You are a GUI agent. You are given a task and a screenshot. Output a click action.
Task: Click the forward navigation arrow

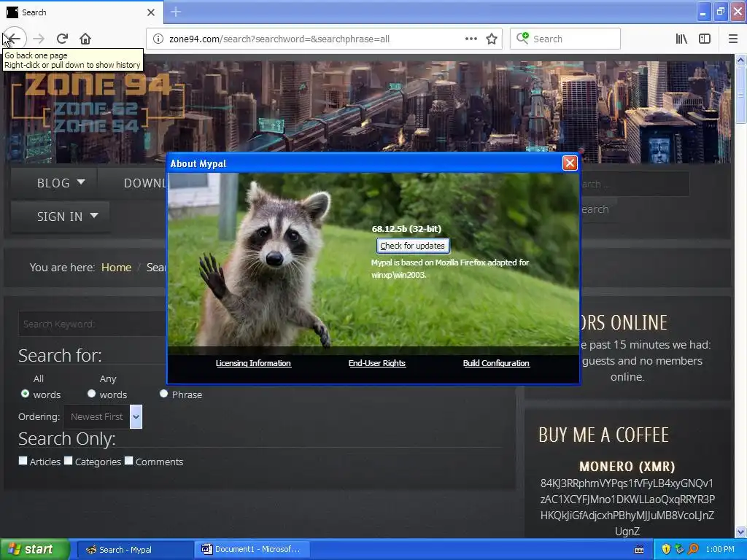coord(39,39)
